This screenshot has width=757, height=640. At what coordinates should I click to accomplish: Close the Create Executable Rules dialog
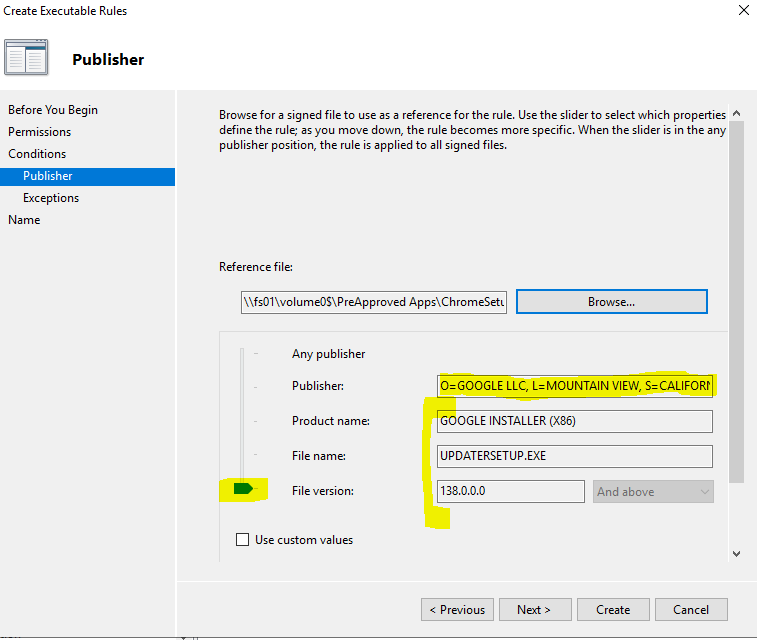743,10
